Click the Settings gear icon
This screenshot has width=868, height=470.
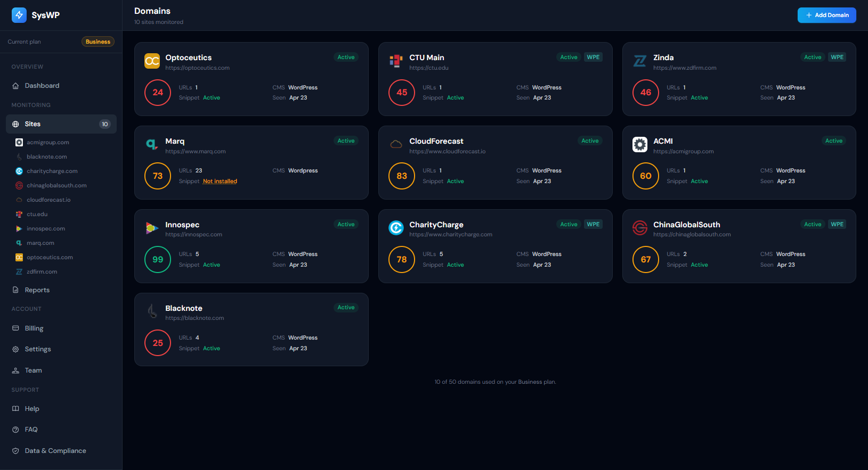(x=15, y=349)
